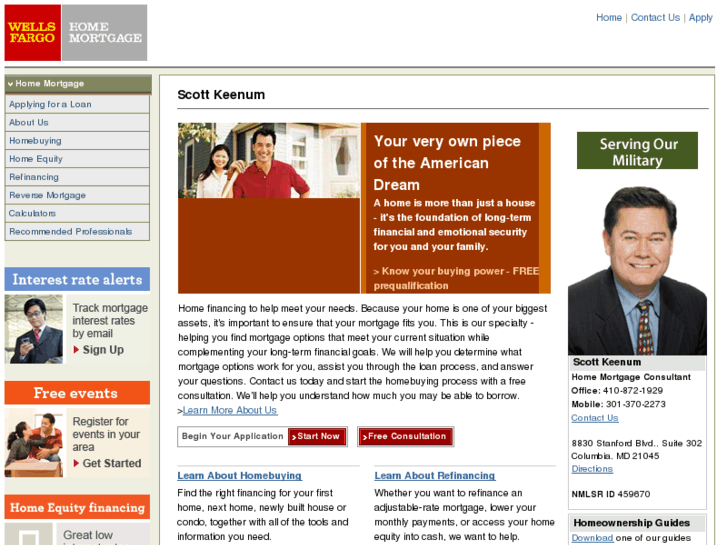
Task: Click the Home Mortgage gray logo
Action: pyautogui.click(x=105, y=32)
